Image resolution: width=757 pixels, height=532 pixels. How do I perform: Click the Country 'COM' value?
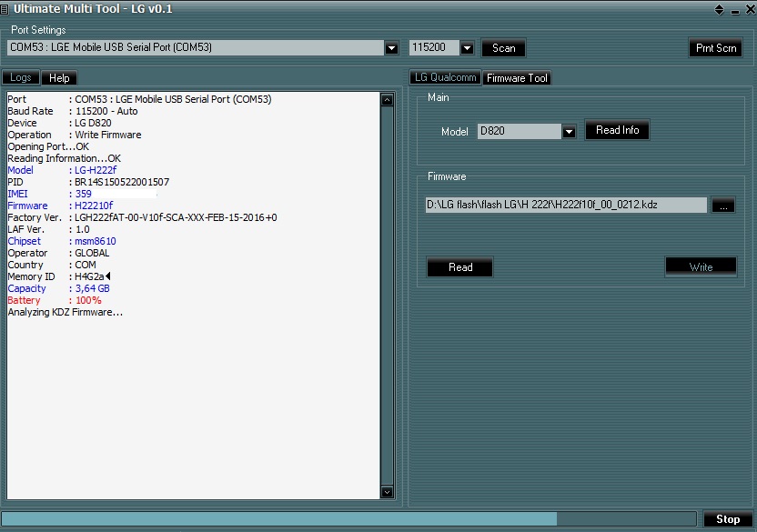coord(85,265)
